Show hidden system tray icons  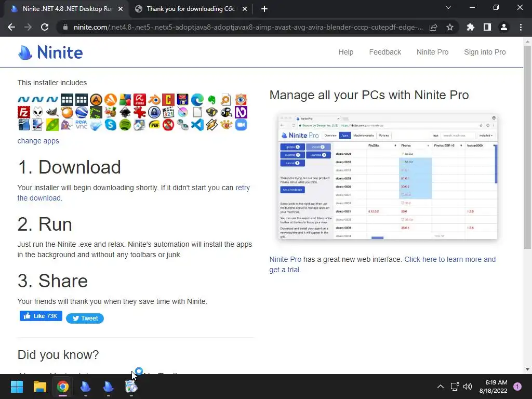441,387
